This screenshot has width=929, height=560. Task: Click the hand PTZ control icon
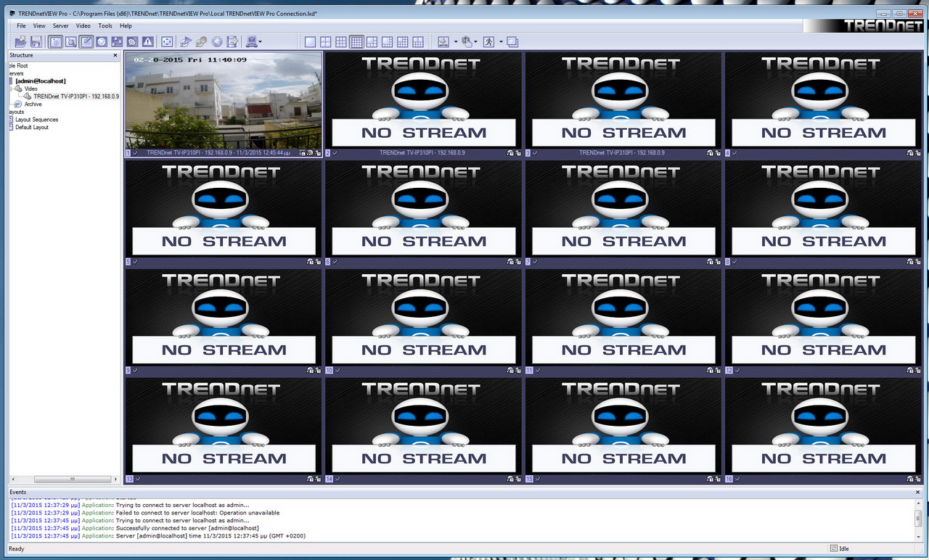point(467,42)
